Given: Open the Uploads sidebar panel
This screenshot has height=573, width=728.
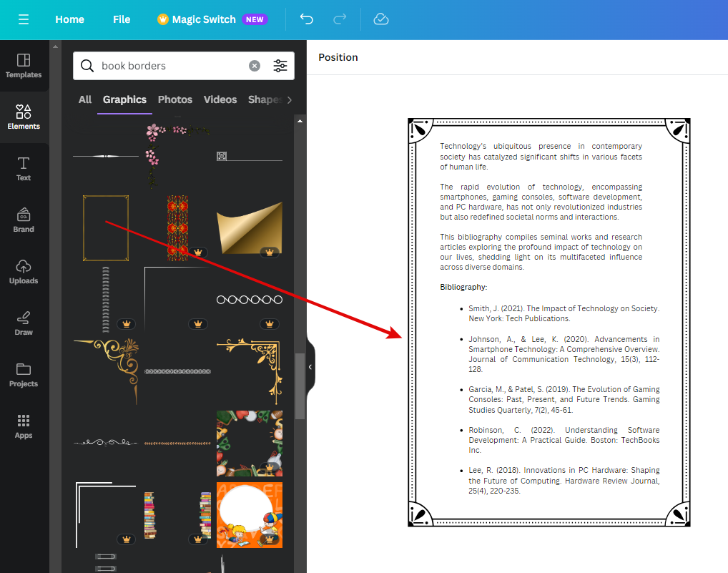Looking at the screenshot, I should point(24,272).
